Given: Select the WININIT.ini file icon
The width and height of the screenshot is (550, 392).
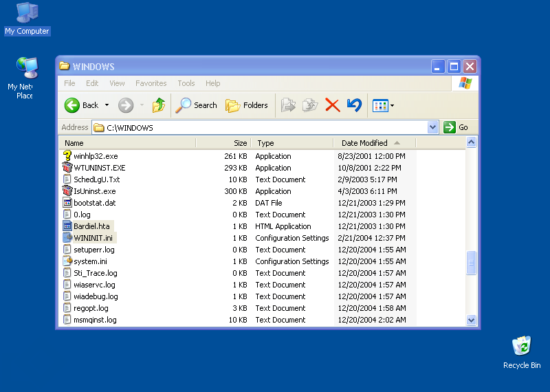Looking at the screenshot, I should pyautogui.click(x=67, y=237).
